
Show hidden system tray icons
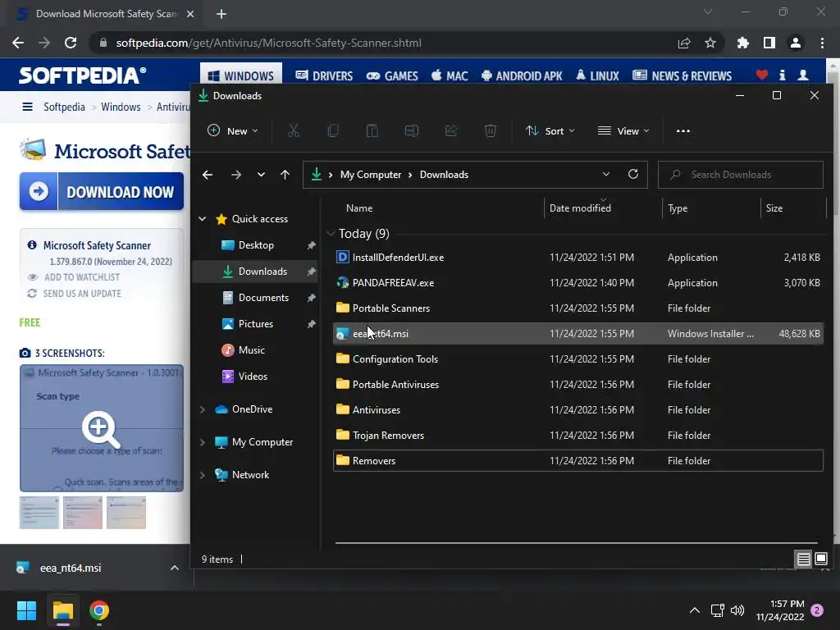(694, 610)
